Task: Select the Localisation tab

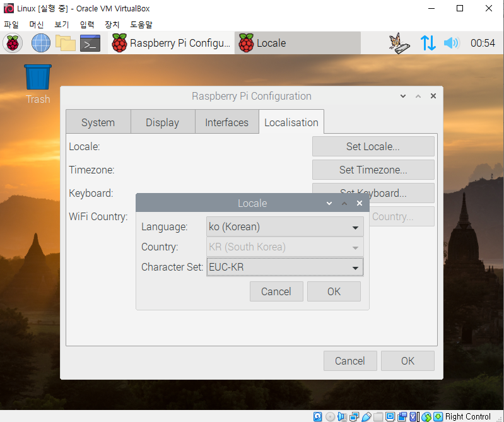Action: coord(291,122)
